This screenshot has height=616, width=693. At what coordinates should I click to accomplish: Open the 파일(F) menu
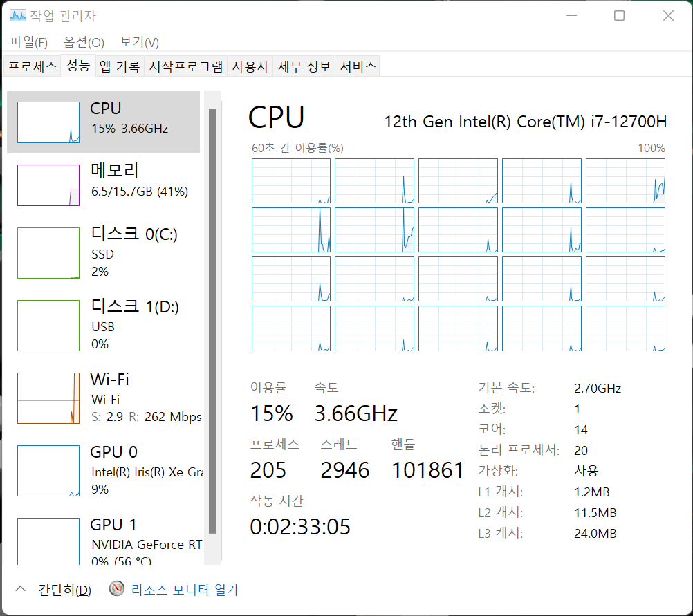28,42
